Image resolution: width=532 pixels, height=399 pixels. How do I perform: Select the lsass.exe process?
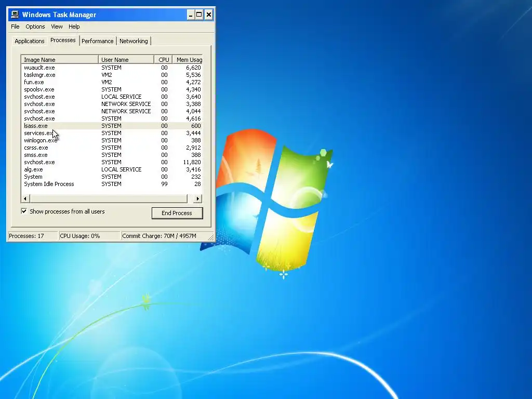pos(112,126)
